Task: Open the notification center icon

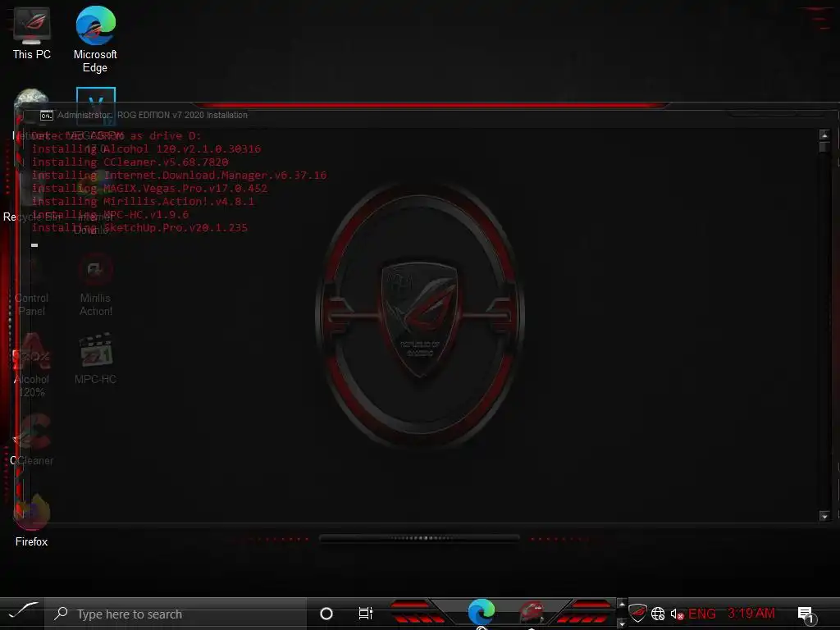Action: [806, 614]
